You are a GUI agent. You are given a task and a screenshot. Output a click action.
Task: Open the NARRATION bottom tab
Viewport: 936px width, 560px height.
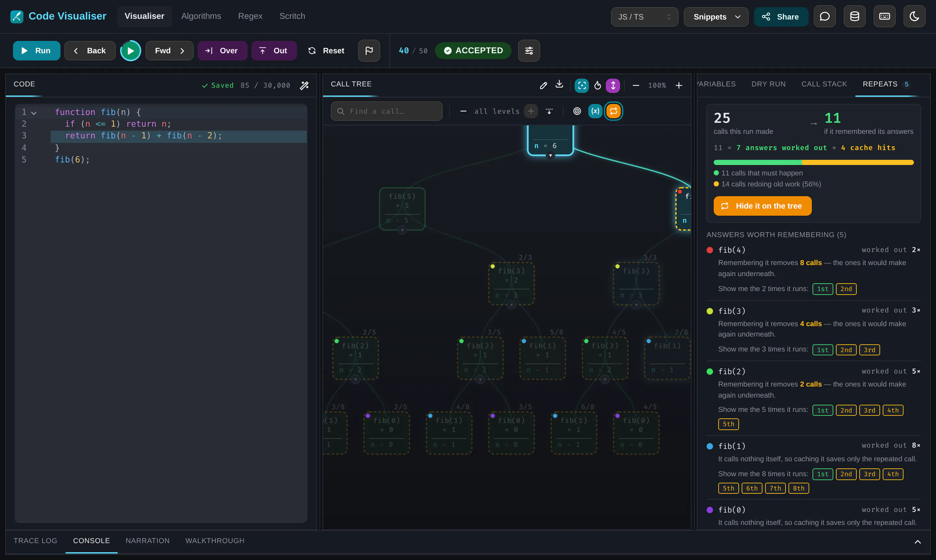point(148,541)
